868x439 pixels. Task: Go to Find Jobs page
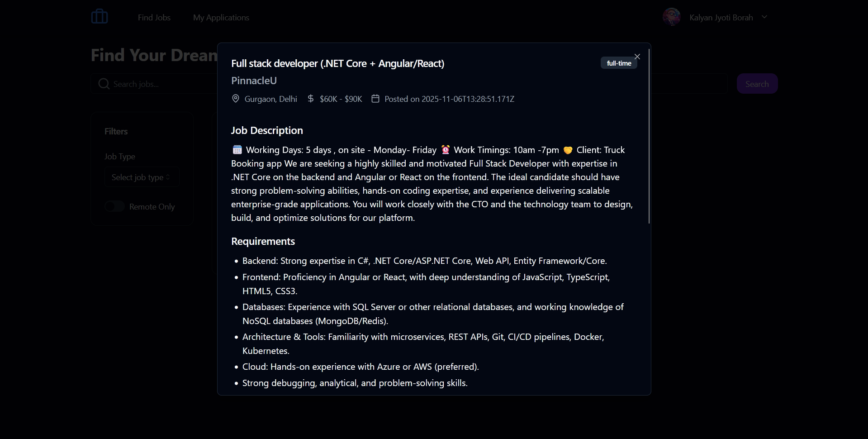coord(154,17)
